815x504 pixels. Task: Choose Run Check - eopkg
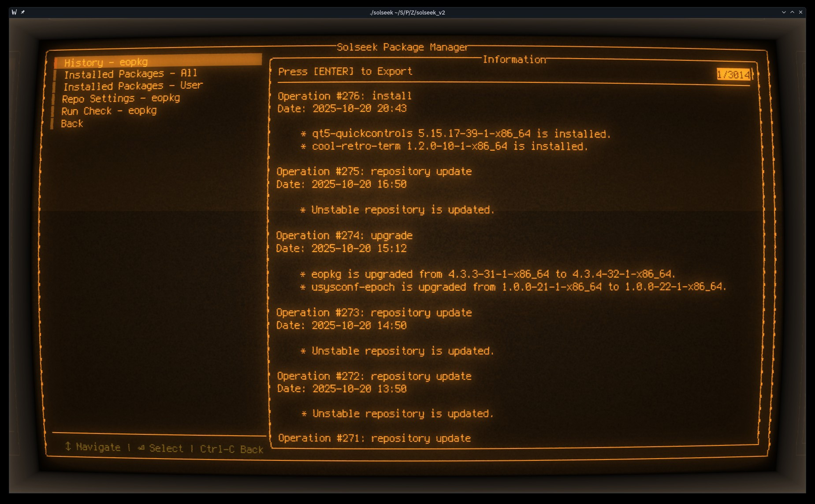pyautogui.click(x=109, y=111)
